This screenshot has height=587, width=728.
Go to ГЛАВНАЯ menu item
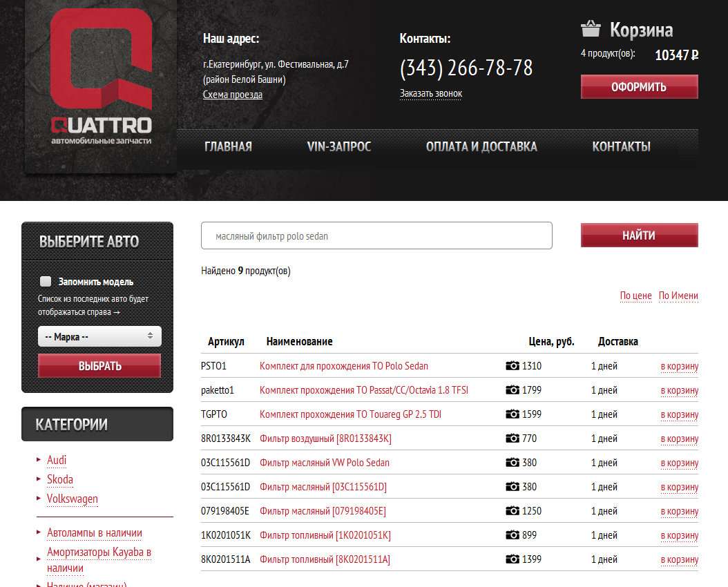228,146
